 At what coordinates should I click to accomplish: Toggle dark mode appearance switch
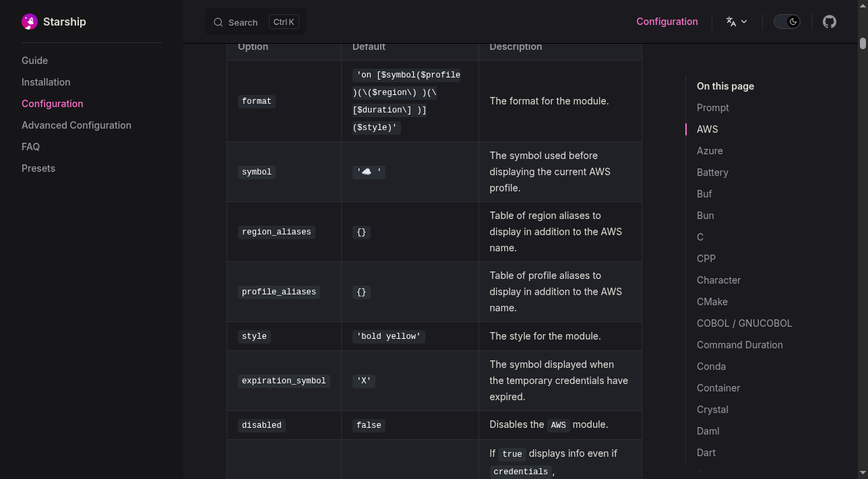pyautogui.click(x=786, y=22)
